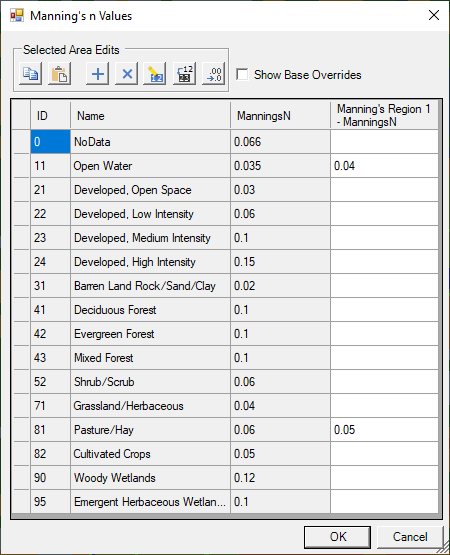The image size is (450, 555).
Task: Enable the Show Base Overrides checkbox
Action: 242,75
